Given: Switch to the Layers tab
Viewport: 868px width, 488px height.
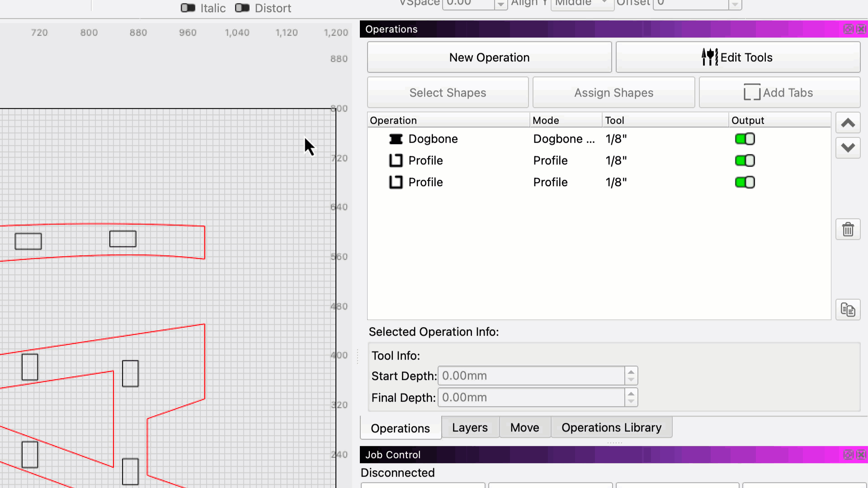Looking at the screenshot, I should [470, 427].
